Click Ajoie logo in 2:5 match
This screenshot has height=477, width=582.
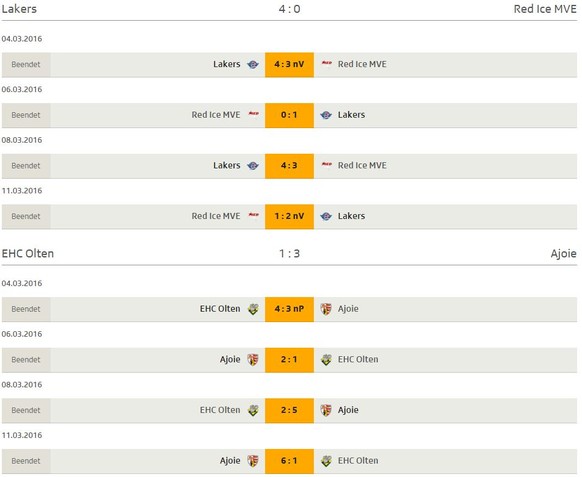(x=326, y=410)
